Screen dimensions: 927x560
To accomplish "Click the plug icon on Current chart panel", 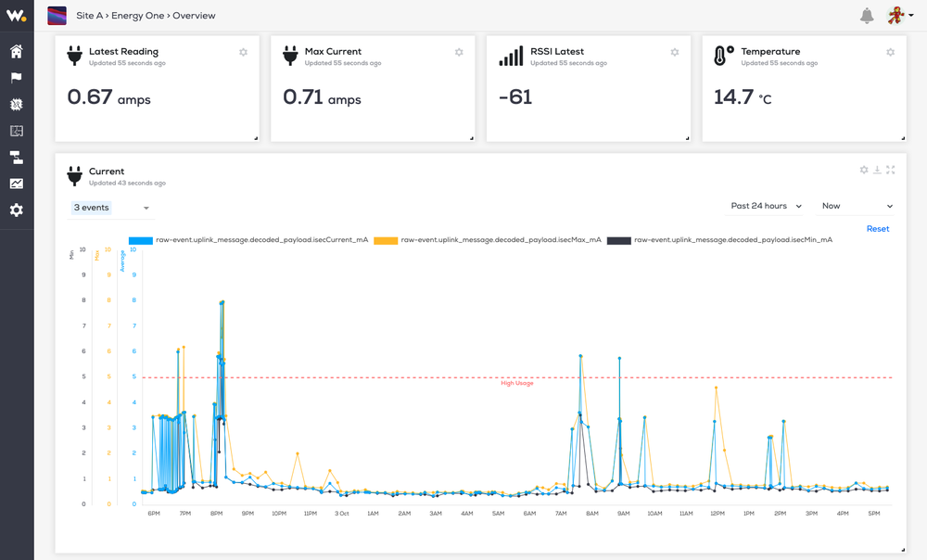I will point(74,175).
